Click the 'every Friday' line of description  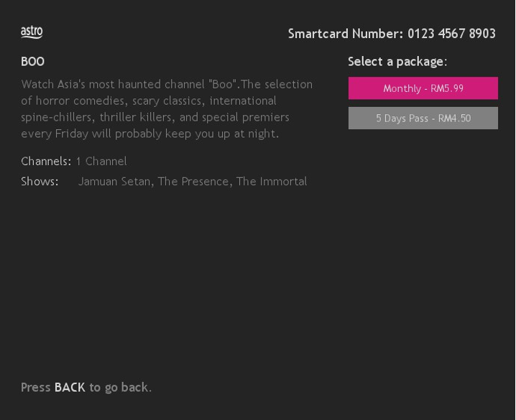149,134
